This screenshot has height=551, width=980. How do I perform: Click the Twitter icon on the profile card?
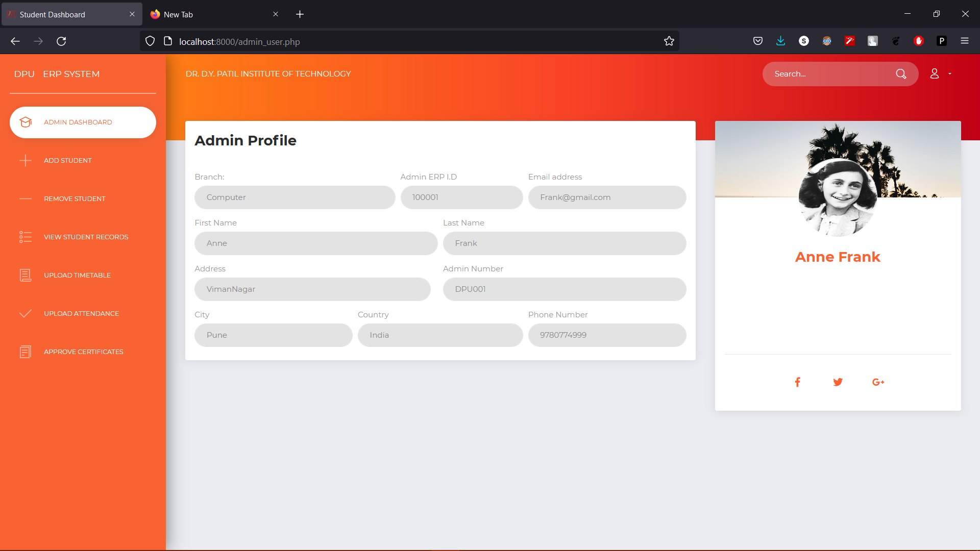838,382
